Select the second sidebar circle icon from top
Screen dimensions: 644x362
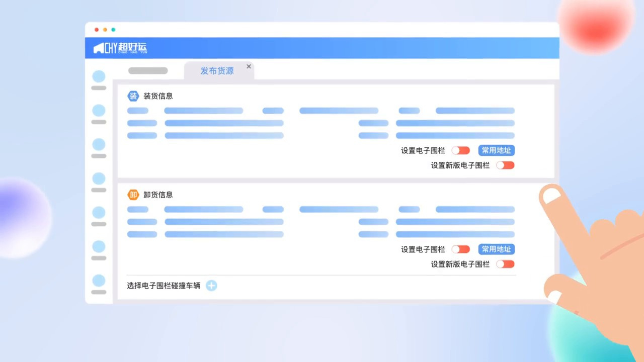[x=99, y=111]
